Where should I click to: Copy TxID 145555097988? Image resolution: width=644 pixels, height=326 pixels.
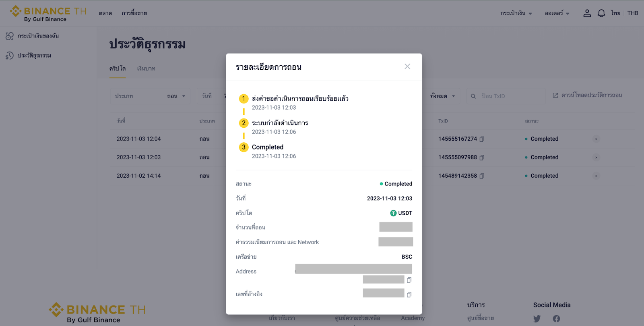(482, 158)
